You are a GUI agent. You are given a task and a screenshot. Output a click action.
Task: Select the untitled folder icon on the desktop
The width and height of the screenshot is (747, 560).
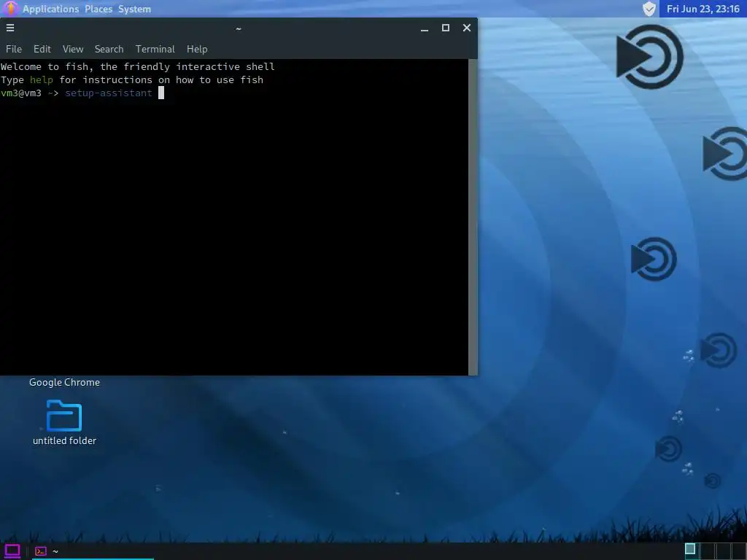[x=64, y=415]
